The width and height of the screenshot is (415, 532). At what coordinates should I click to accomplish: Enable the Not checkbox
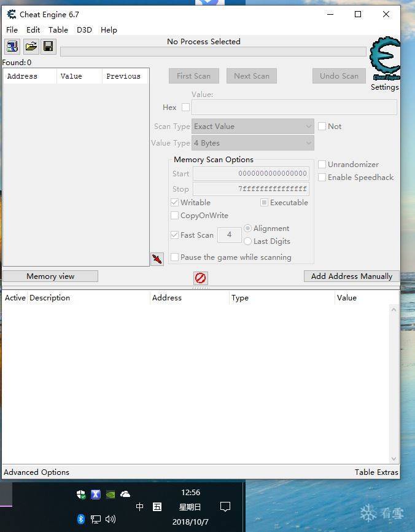322,126
